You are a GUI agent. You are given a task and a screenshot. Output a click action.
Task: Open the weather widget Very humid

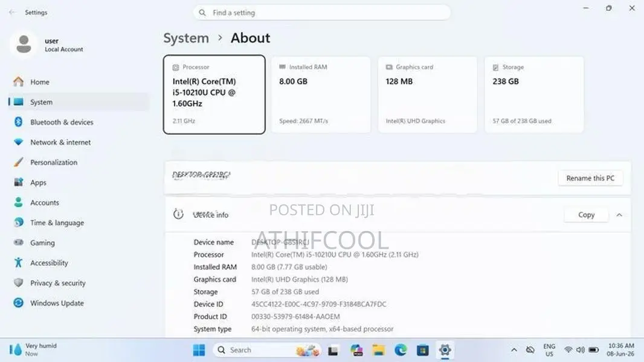[x=33, y=350]
